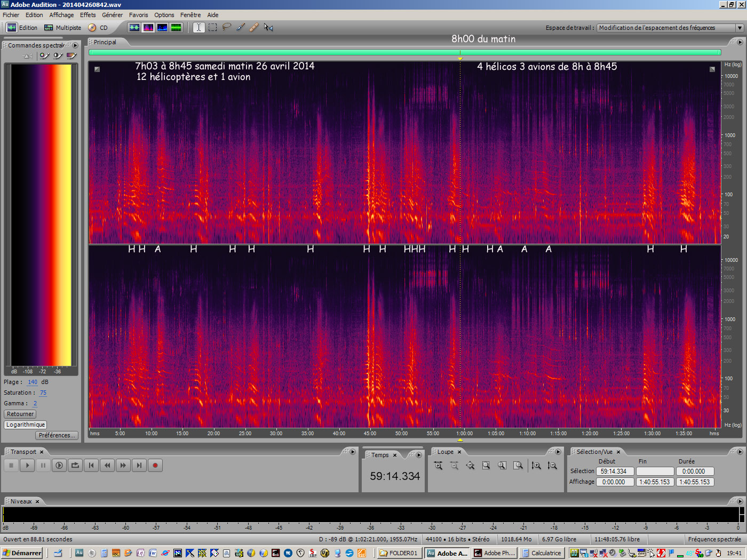Open the Commandes spectrales panel menu arrow
Image resolution: width=747 pixels, height=560 pixels.
(75, 45)
